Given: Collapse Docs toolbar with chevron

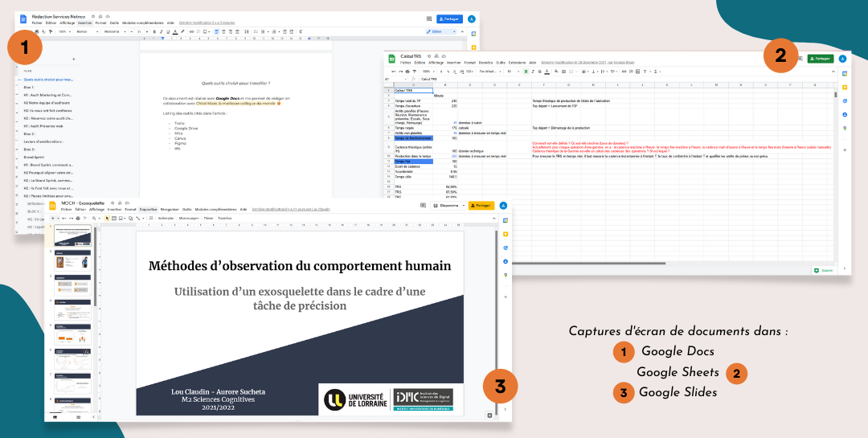Looking at the screenshot, I should [x=462, y=31].
